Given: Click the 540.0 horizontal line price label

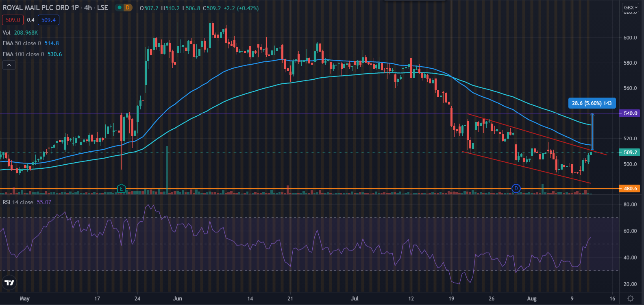Looking at the screenshot, I should coord(630,113).
